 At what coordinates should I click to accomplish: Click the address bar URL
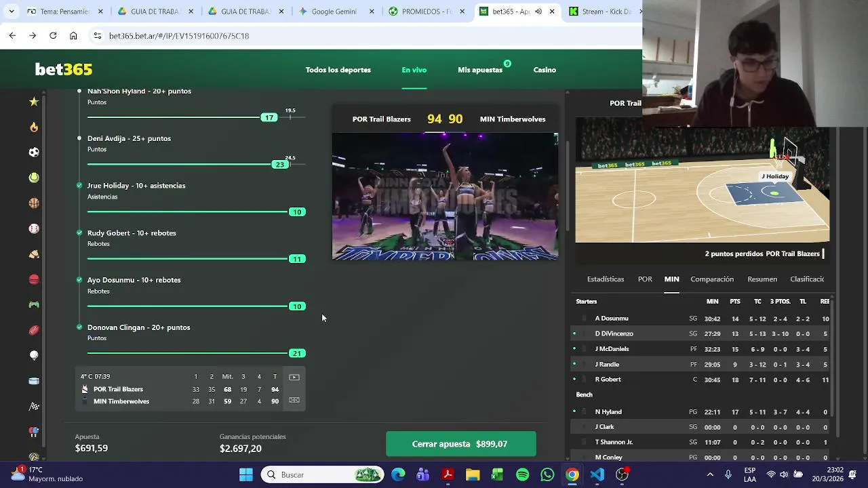coord(179,35)
